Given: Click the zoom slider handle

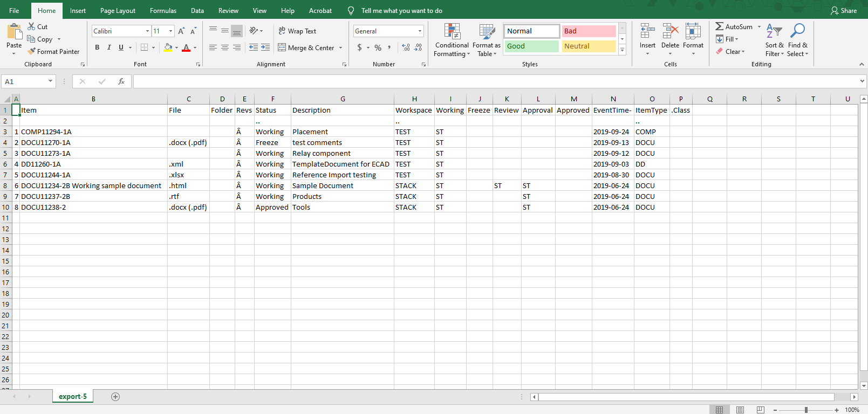Looking at the screenshot, I should [x=806, y=410].
